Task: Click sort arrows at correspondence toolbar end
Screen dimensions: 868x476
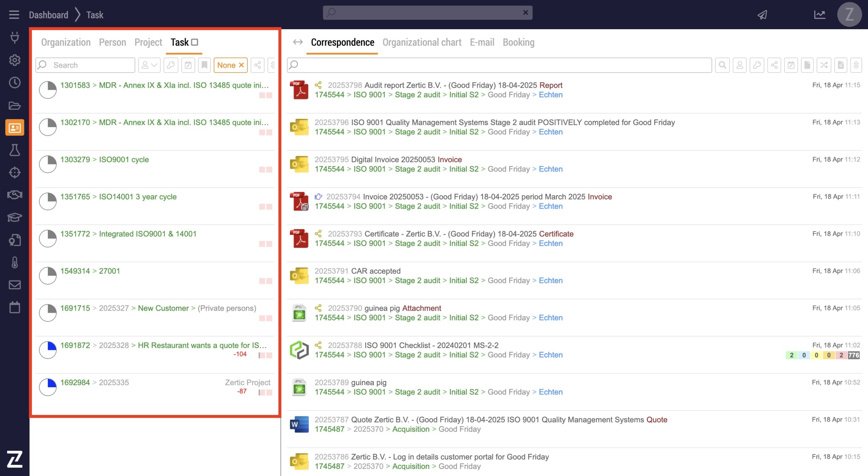Action: click(856, 65)
